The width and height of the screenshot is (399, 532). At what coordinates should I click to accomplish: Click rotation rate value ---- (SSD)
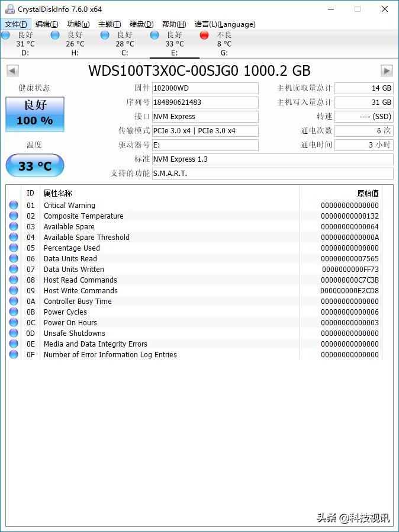coord(363,117)
